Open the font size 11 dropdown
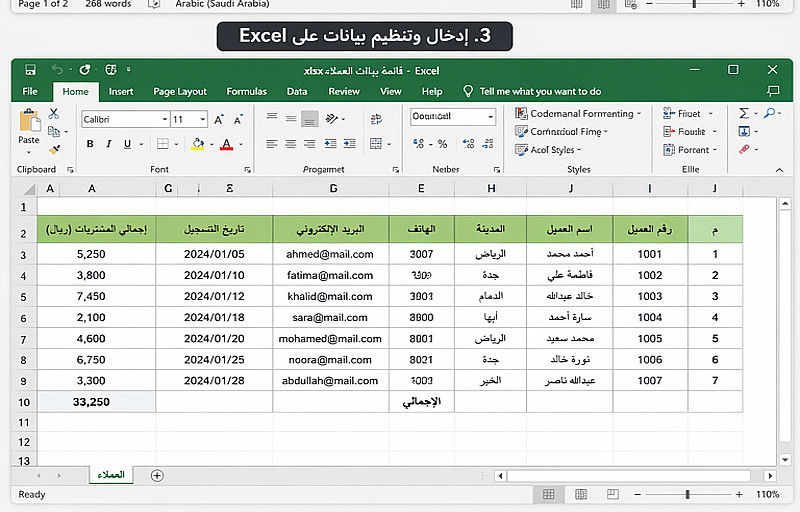Screen dimensions: 800x512 point(203,119)
